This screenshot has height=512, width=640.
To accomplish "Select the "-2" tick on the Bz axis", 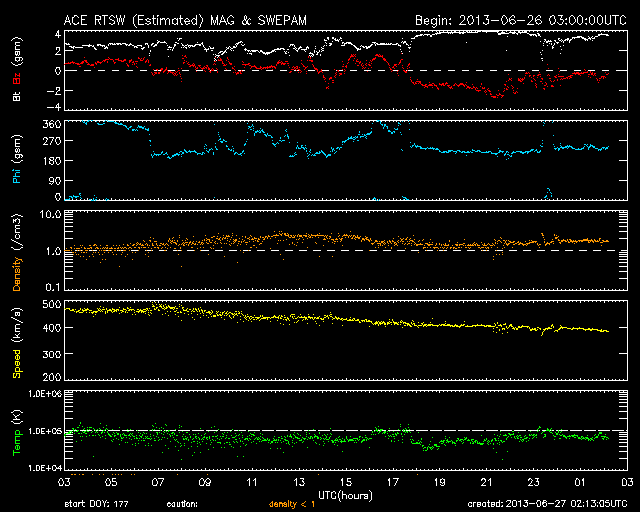I will tap(54, 91).
